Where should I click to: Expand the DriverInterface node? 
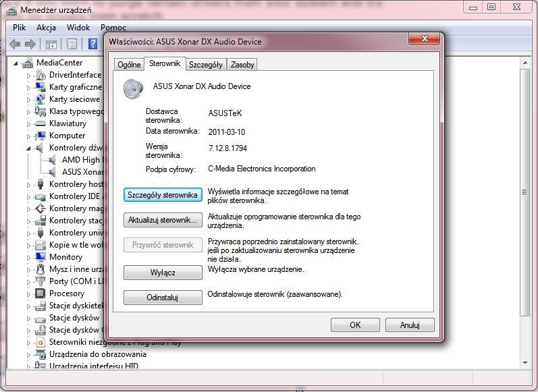tap(28, 75)
